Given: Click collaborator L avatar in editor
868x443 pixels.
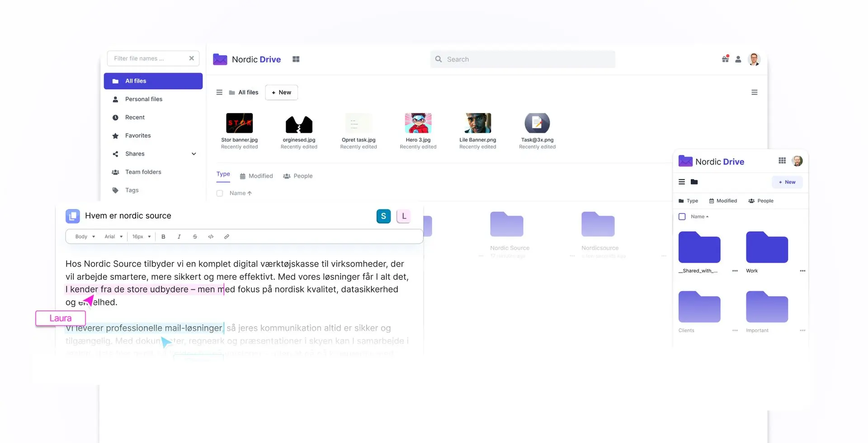Looking at the screenshot, I should point(404,216).
